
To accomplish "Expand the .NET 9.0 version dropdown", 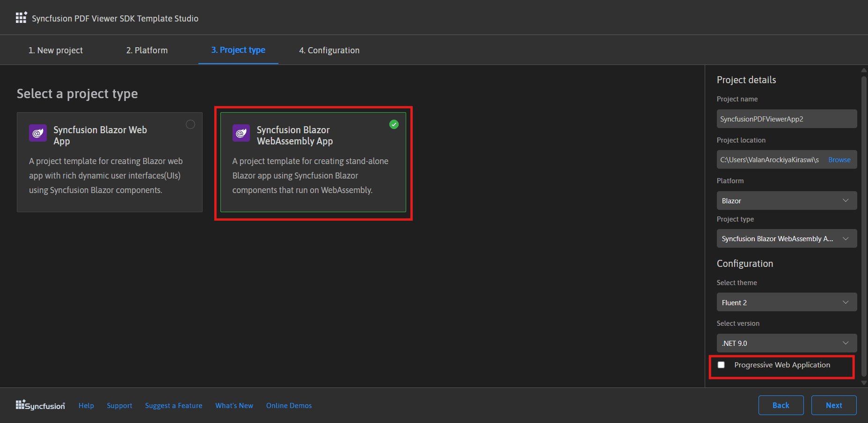I will click(787, 343).
